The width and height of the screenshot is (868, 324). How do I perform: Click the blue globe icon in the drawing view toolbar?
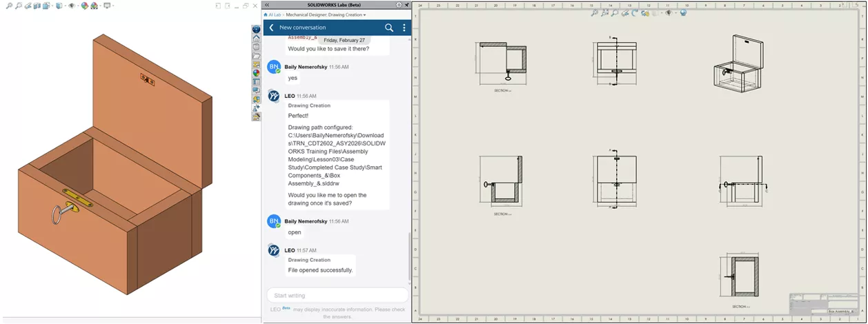point(684,12)
